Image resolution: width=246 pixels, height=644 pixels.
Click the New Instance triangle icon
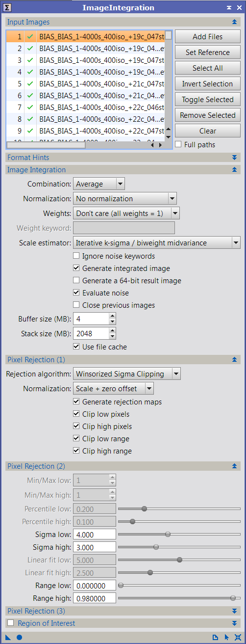pyautogui.click(x=8, y=637)
